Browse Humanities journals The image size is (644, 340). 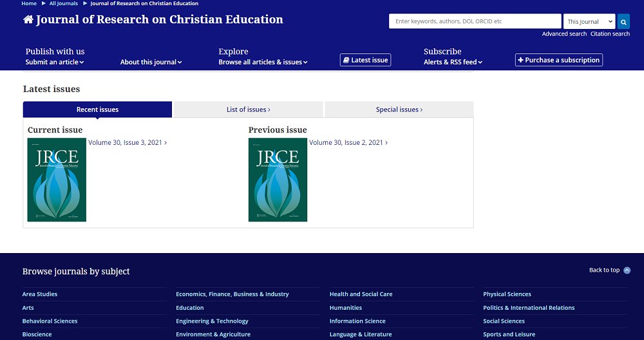coord(345,308)
